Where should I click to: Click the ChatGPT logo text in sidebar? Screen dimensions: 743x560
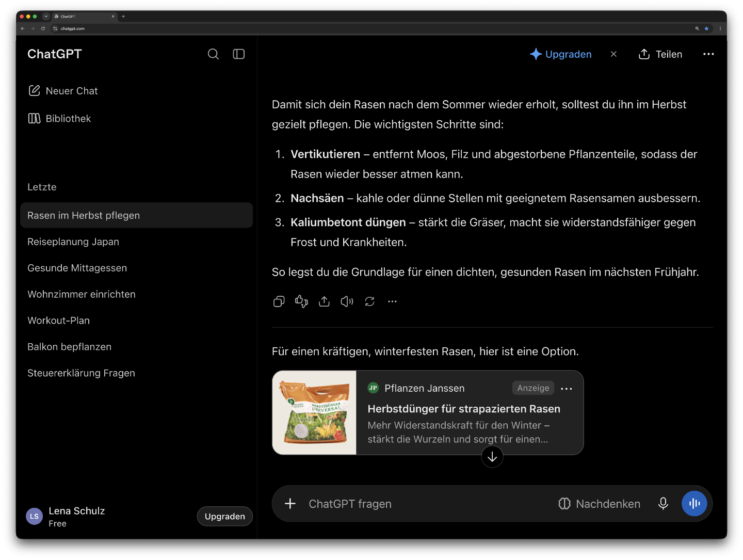click(x=55, y=54)
